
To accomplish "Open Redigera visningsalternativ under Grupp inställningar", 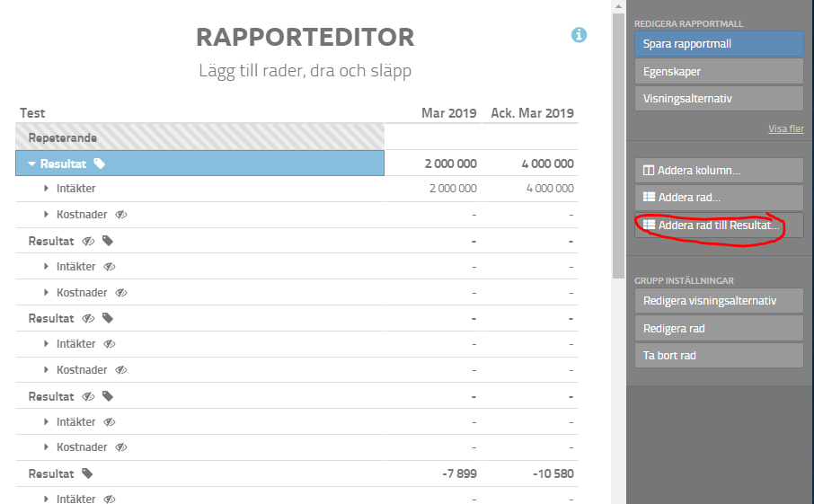I will click(719, 301).
